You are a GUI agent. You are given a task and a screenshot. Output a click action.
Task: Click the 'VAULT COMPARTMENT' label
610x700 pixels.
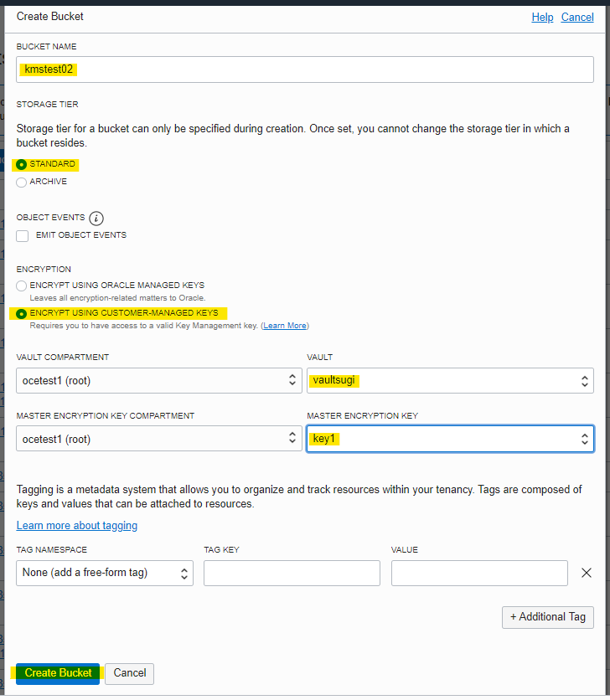[x=63, y=358]
